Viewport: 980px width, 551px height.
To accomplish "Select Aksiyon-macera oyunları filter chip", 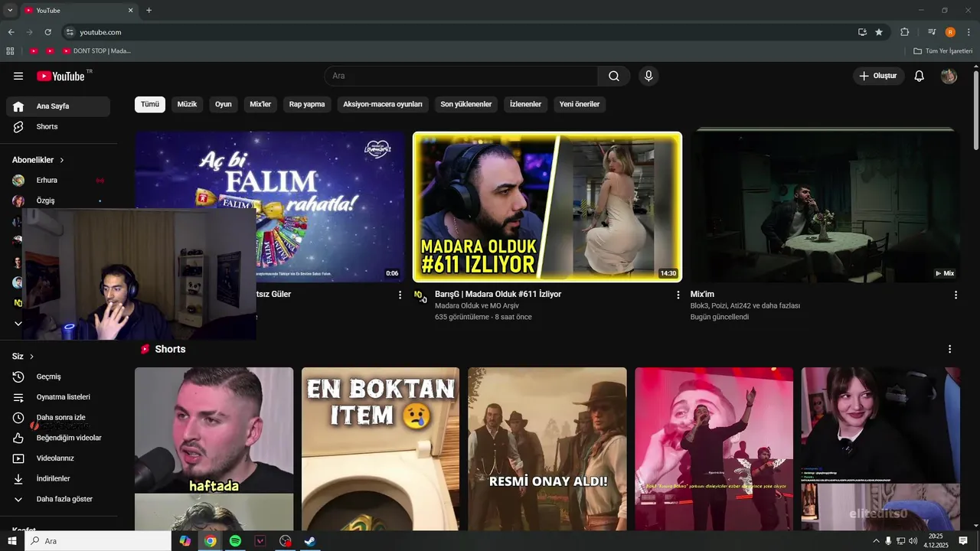I will [383, 104].
